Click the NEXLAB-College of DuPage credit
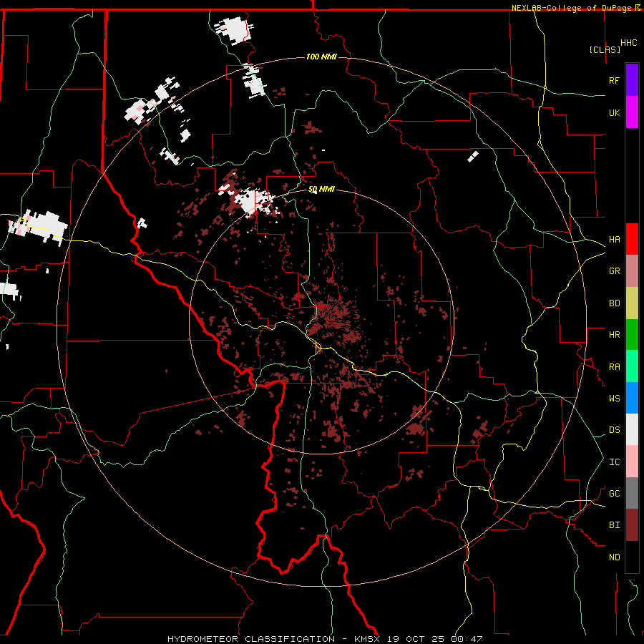Viewport: 644px width, 644px height. 571,8
